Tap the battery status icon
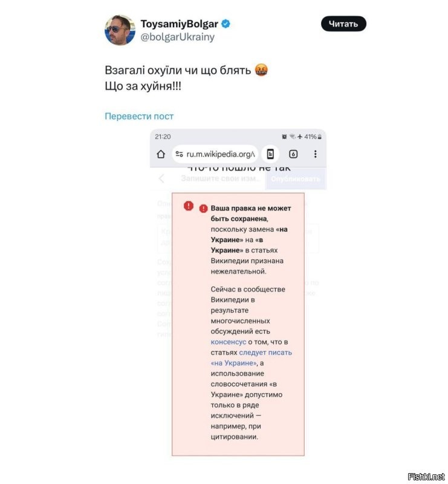The height and width of the screenshot is (484, 448). click(x=320, y=137)
